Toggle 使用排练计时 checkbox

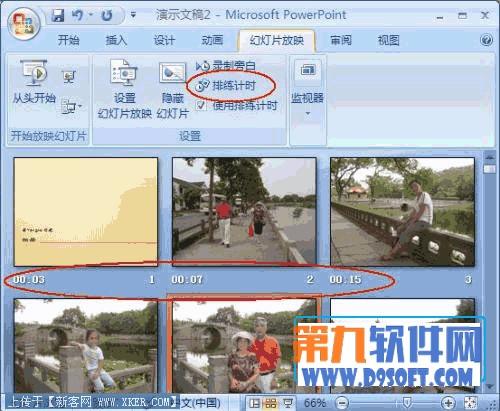click(201, 106)
